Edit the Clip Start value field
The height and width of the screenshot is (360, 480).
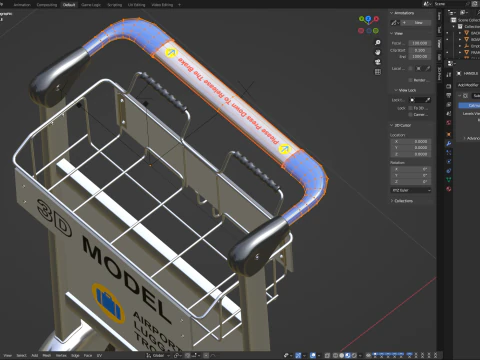[x=420, y=50]
